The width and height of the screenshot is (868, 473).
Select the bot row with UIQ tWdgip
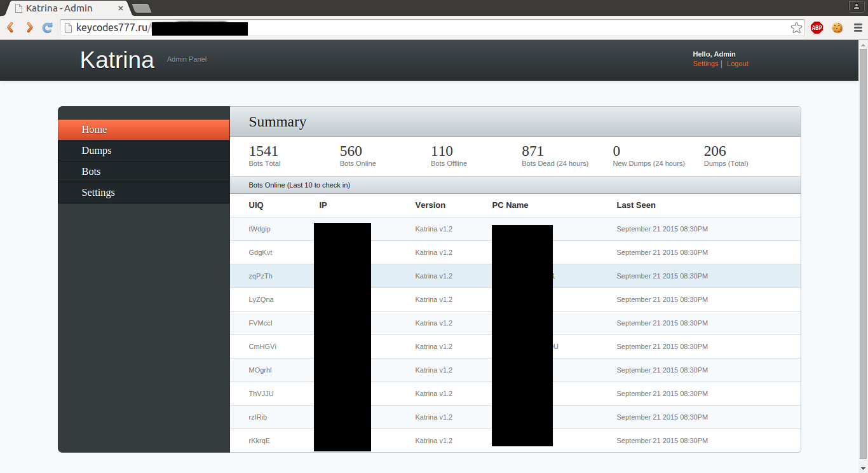coord(259,229)
